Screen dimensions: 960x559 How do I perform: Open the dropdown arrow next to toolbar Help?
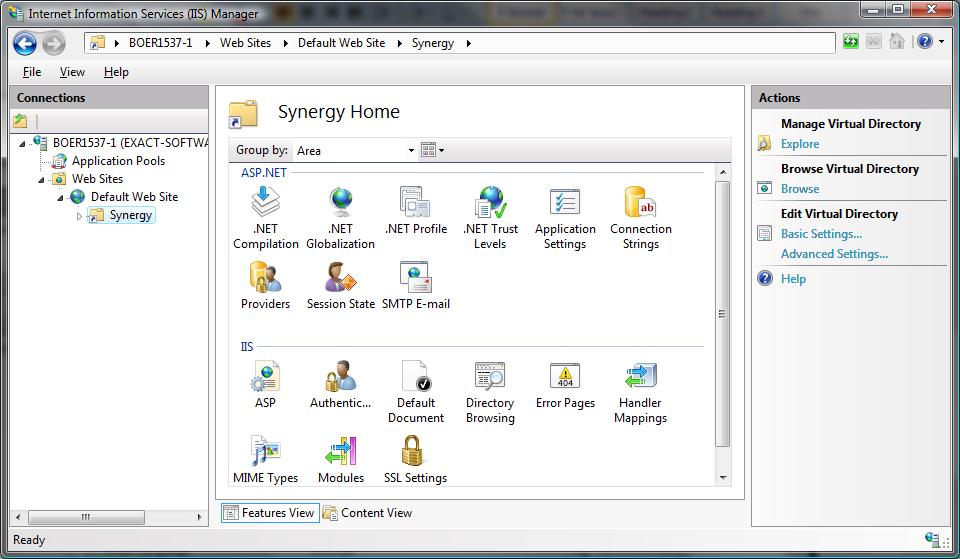[942, 42]
